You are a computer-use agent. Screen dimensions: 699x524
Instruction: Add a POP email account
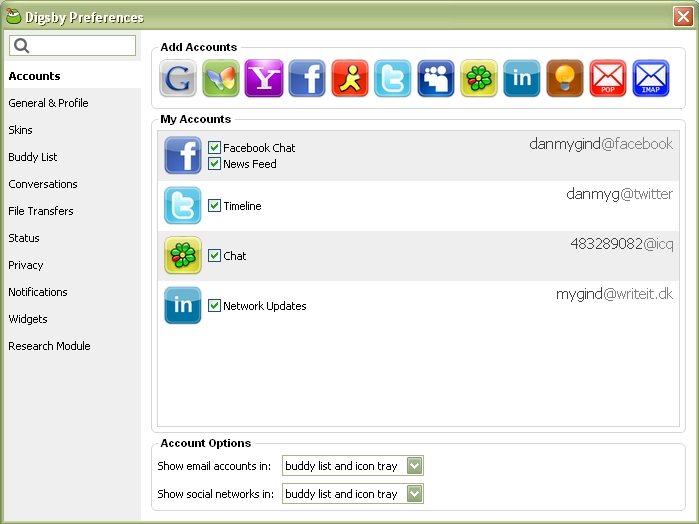[x=608, y=78]
